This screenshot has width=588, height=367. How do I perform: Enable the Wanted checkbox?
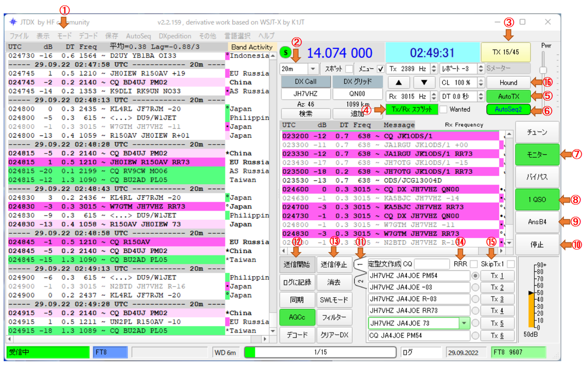(x=443, y=109)
